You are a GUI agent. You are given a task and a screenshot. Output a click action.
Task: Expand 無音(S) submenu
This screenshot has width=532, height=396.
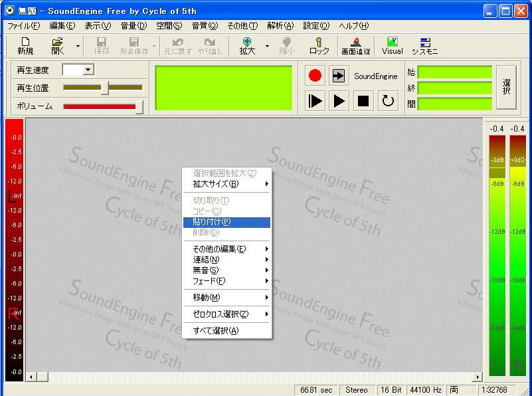[x=226, y=270]
